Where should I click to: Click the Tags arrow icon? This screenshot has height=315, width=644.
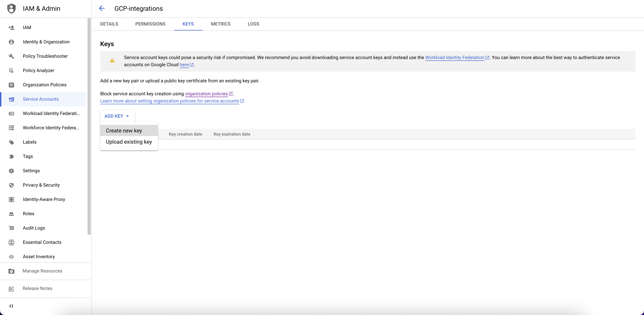point(11,156)
